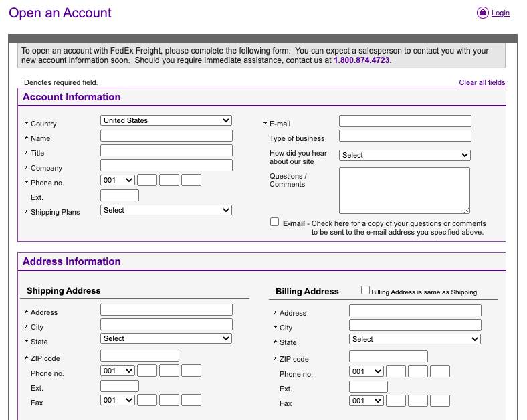The height and width of the screenshot is (420, 527).
Task: Open the Country dropdown showing United States
Action: tap(166, 120)
